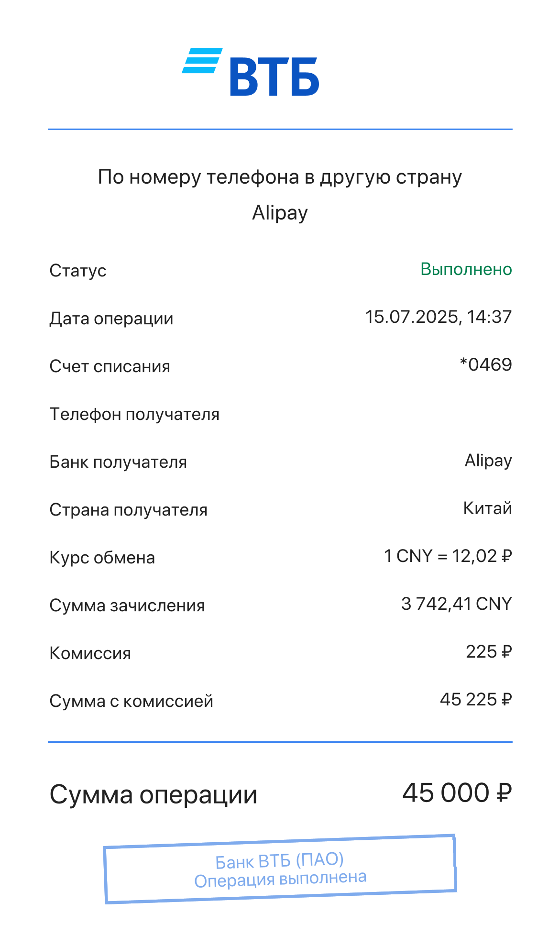Click the commission value 225 ₽

(489, 652)
